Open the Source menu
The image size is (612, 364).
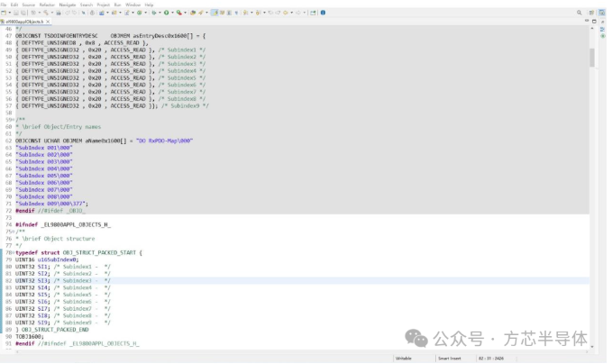click(x=29, y=5)
